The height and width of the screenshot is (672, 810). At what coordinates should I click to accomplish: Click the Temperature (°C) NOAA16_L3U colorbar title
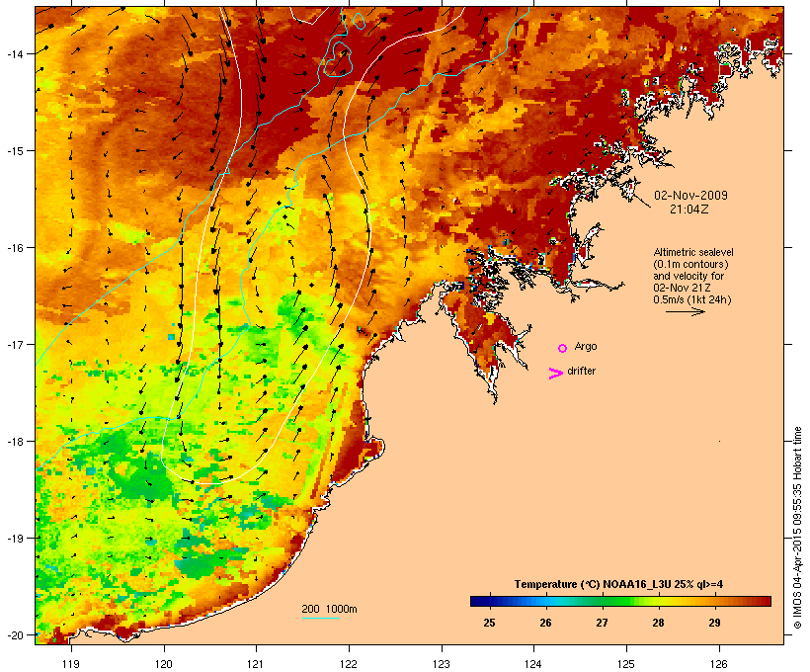618,585
